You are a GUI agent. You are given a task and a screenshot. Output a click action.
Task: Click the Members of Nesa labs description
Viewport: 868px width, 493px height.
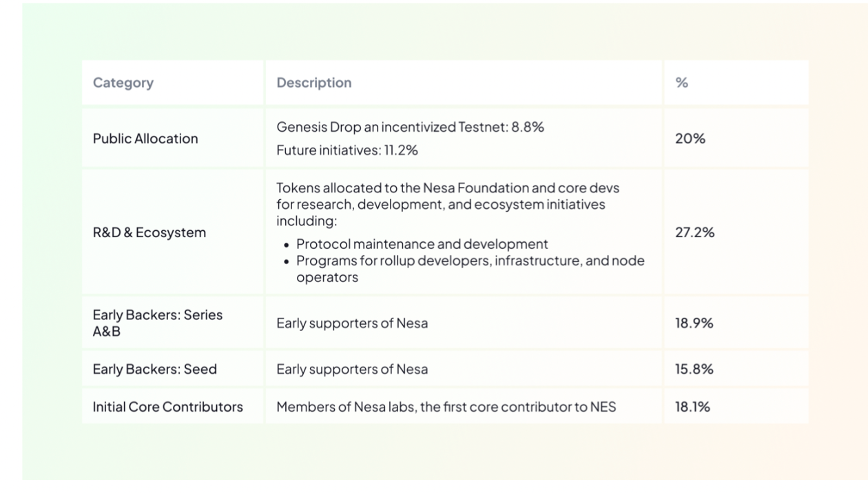(446, 407)
